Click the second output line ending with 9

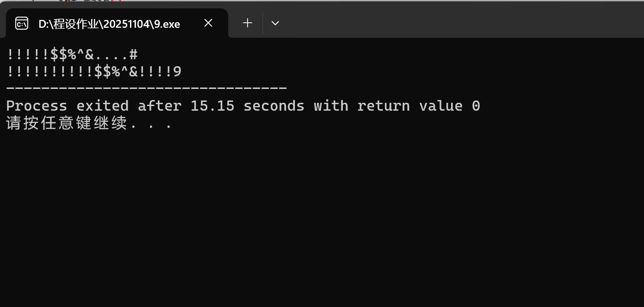tap(94, 71)
